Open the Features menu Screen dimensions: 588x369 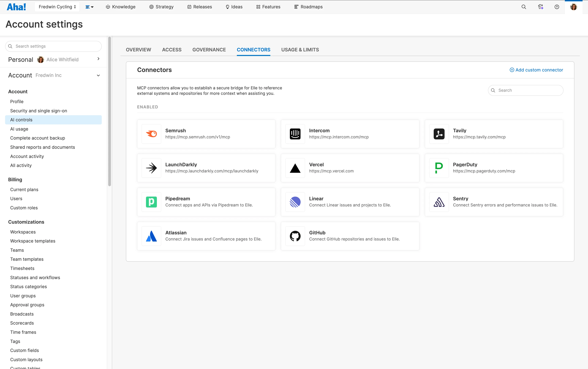268,7
